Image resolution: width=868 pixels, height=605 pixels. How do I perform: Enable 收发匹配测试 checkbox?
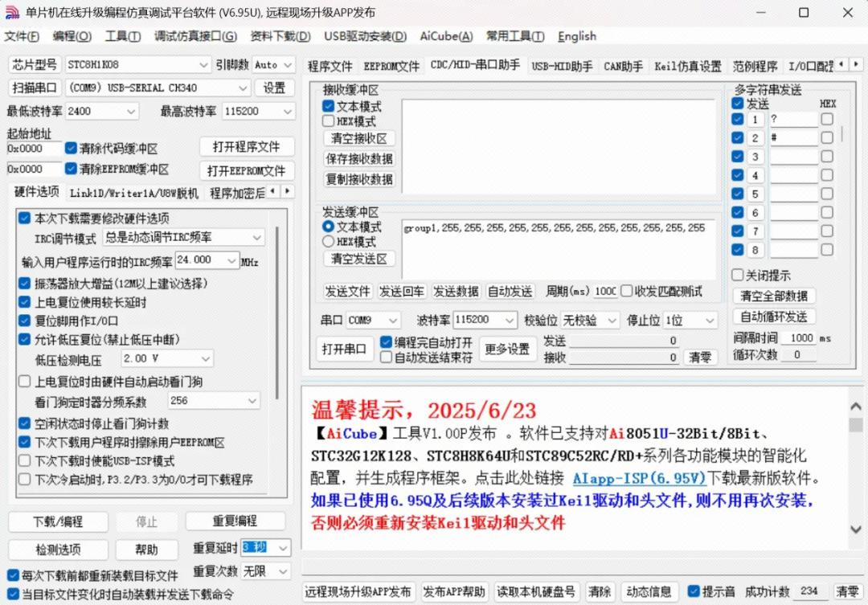pyautogui.click(x=627, y=291)
